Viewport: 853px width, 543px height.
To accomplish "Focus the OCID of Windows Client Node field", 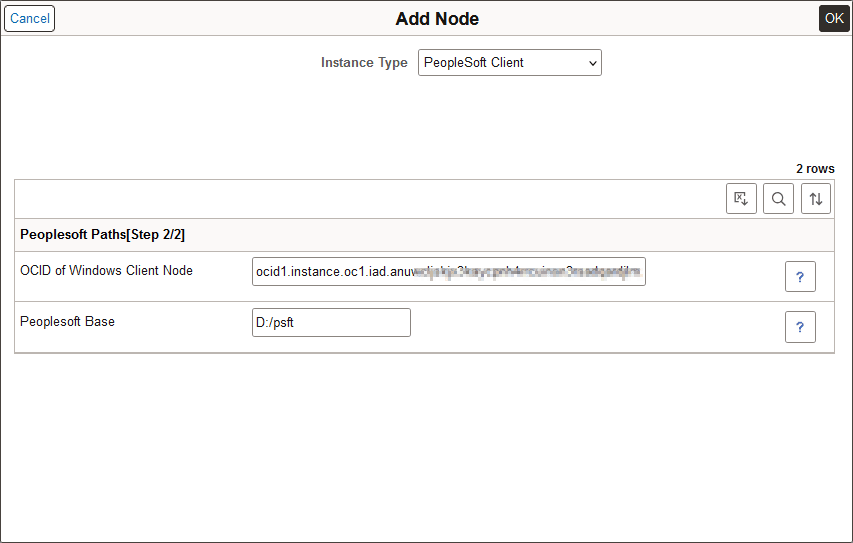I will tap(449, 272).
